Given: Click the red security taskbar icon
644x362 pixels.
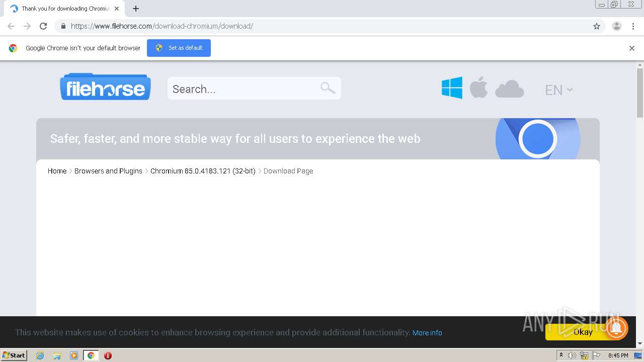Looking at the screenshot, I should (x=108, y=355).
